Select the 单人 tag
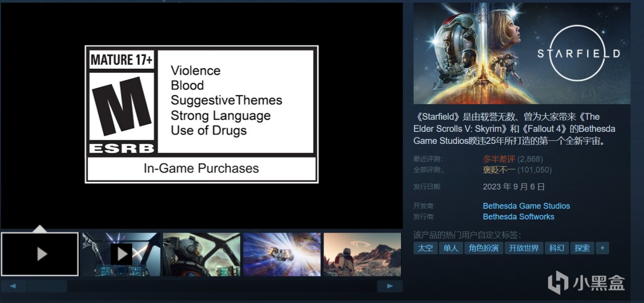This screenshot has width=644, height=303. click(x=450, y=248)
